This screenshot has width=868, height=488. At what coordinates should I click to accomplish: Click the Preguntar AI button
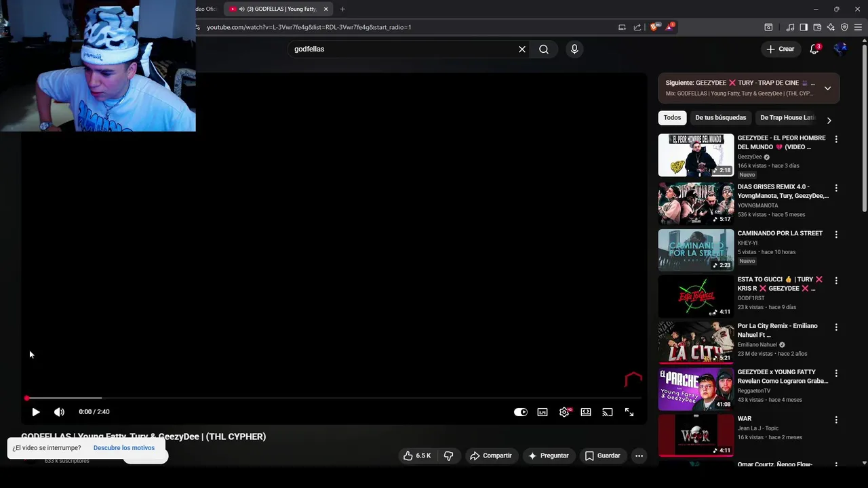pyautogui.click(x=548, y=455)
